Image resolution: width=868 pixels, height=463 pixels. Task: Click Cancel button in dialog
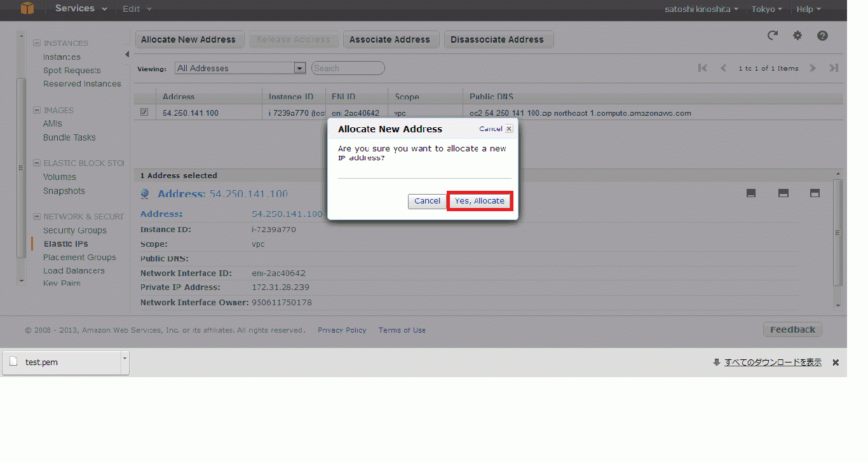[427, 201]
